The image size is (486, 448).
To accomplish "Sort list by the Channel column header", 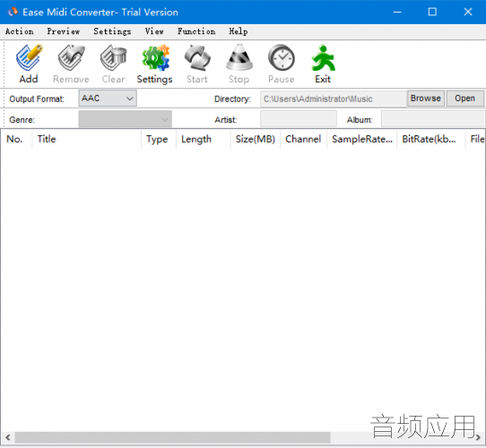I will pyautogui.click(x=303, y=139).
